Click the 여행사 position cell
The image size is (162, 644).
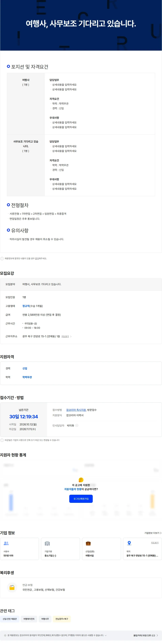pos(26,104)
